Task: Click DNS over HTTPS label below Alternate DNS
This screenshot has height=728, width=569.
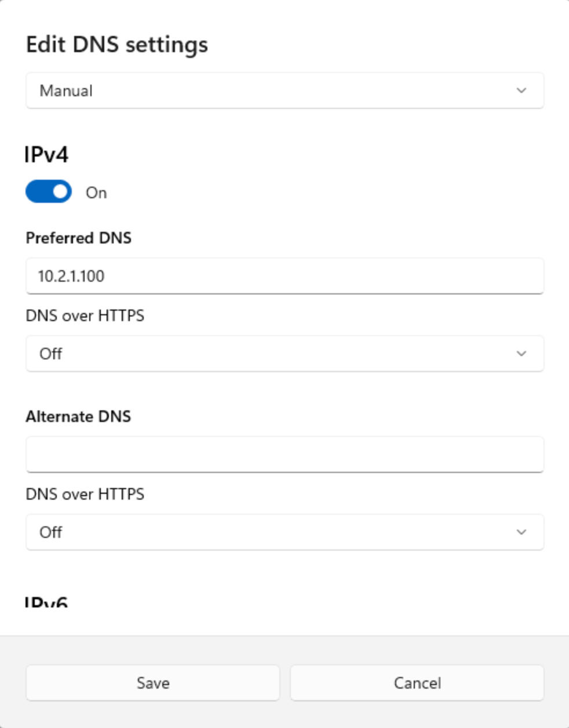Action: click(85, 494)
